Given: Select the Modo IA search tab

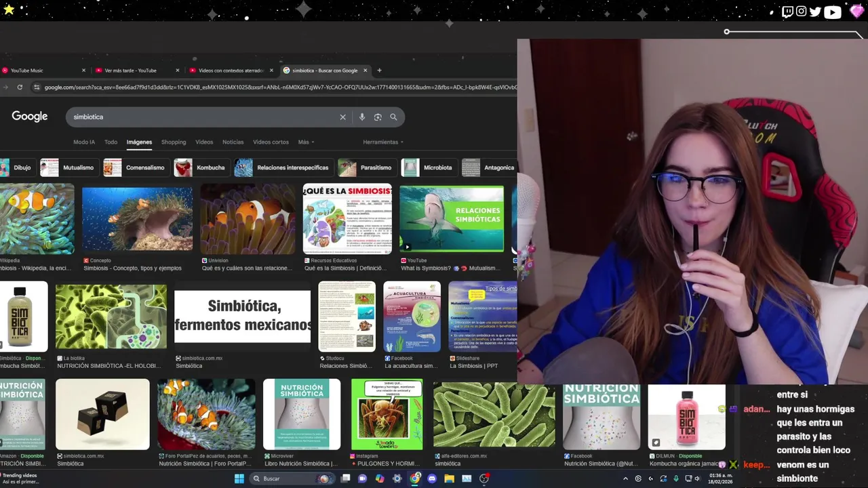Looking at the screenshot, I should [84, 142].
